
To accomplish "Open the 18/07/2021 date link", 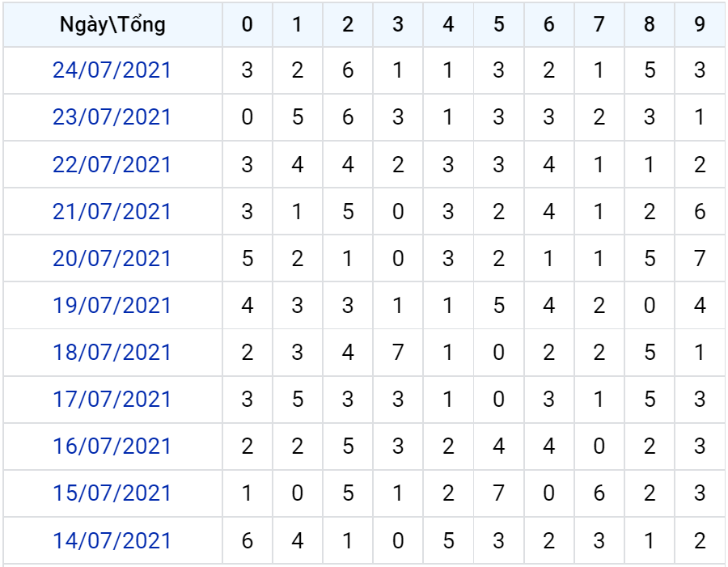I will click(x=112, y=352).
